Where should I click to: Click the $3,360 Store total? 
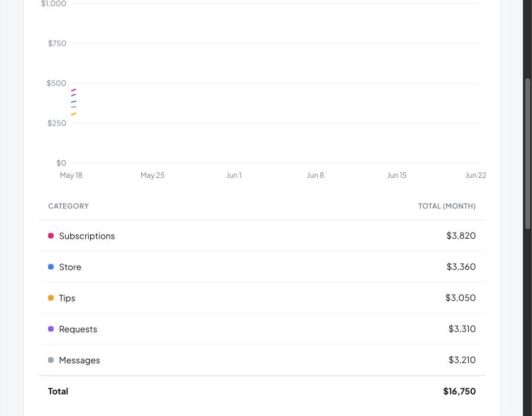click(x=461, y=267)
